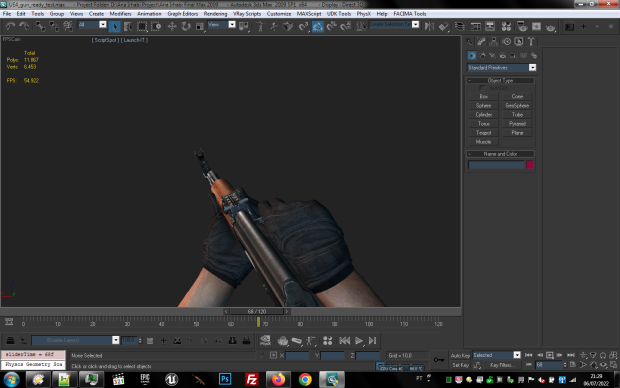Open Select by Name list icon
This screenshot has width=620, height=388.
click(128, 26)
